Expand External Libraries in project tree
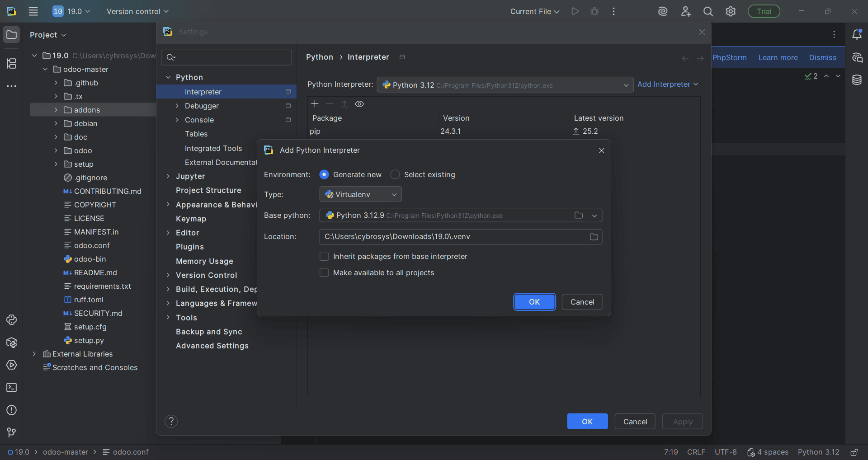 34,354
